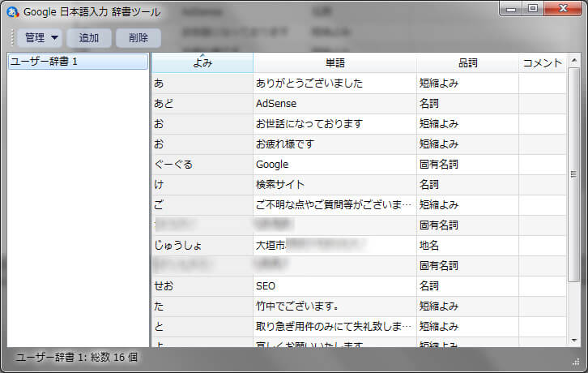Image resolution: width=588 pixels, height=373 pixels.
Task: Select the Google word cell
Action: 334,164
